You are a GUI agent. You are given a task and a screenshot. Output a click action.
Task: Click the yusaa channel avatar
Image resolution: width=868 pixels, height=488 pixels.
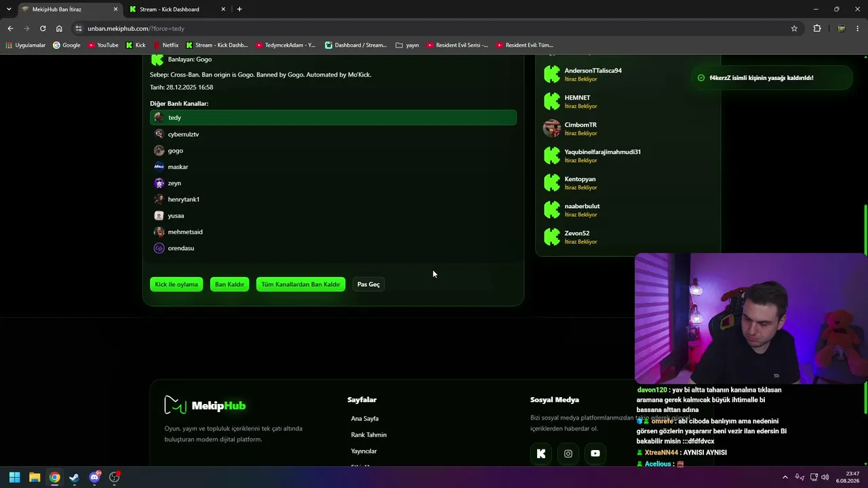click(159, 216)
